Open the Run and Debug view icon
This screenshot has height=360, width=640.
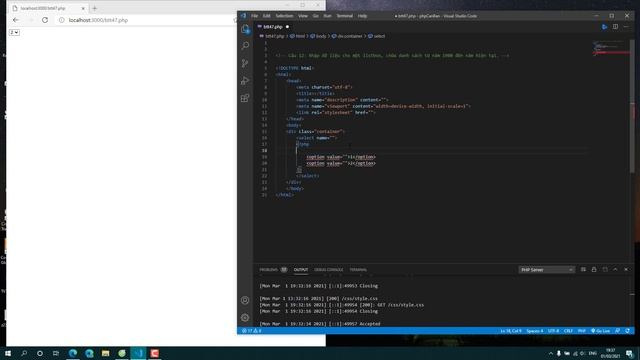pyautogui.click(x=245, y=81)
